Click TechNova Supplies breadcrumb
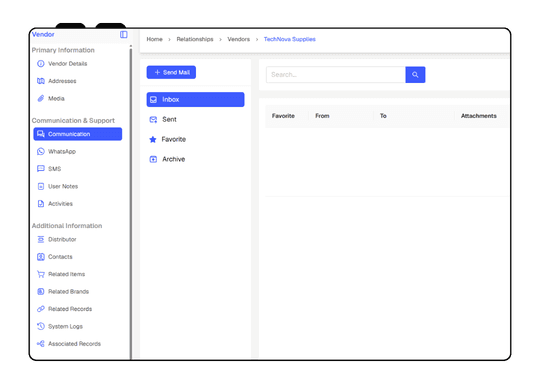540x384 pixels. coord(290,39)
